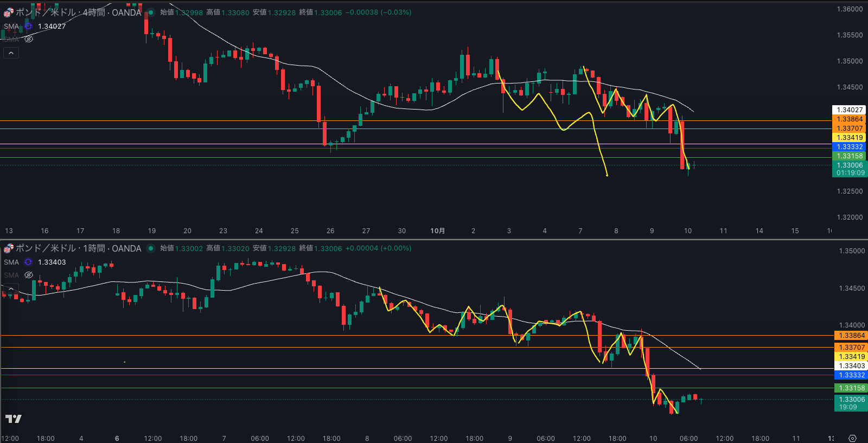This screenshot has width=868, height=443.
Task: Open the time axis settings gear icon
Action: click(852, 438)
